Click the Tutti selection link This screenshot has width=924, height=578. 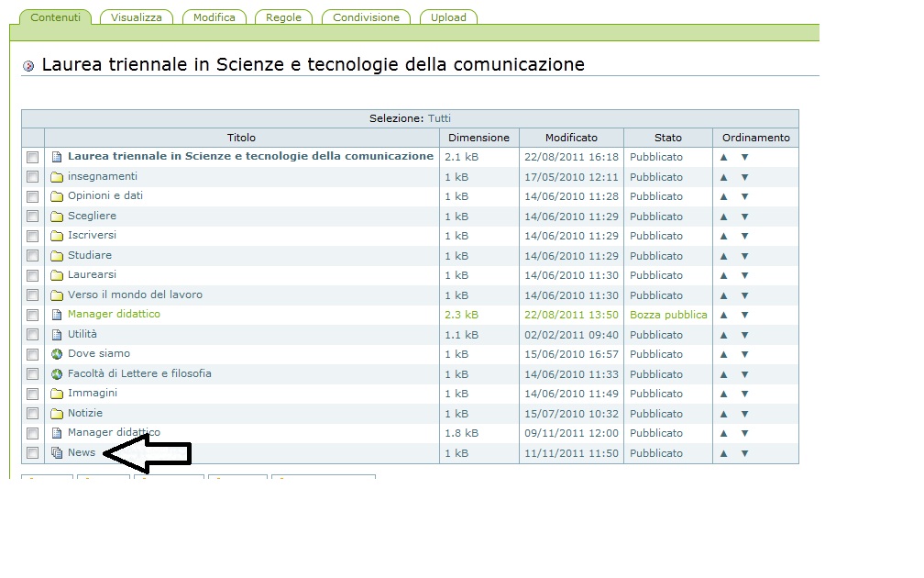click(x=439, y=118)
